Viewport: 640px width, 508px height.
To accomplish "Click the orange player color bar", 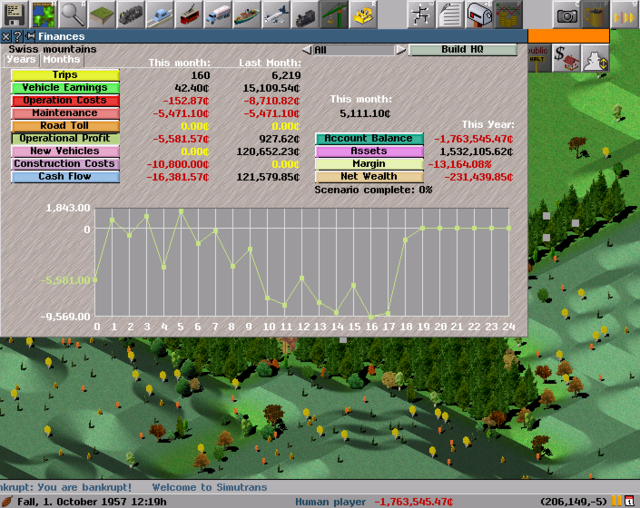I will pyautogui.click(x=569, y=36).
